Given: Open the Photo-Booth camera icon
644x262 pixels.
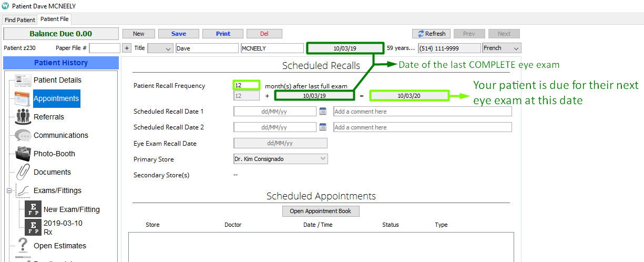Looking at the screenshot, I should pos(23,154).
